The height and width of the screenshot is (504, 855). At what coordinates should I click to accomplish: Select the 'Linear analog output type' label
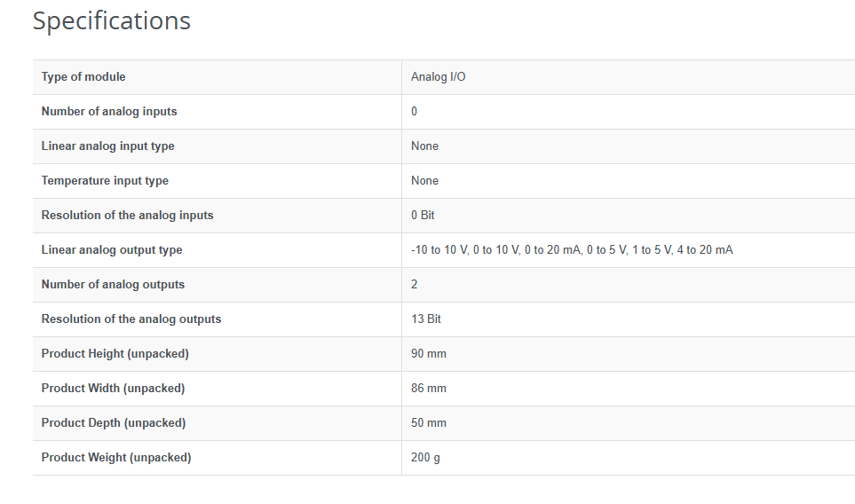[112, 250]
